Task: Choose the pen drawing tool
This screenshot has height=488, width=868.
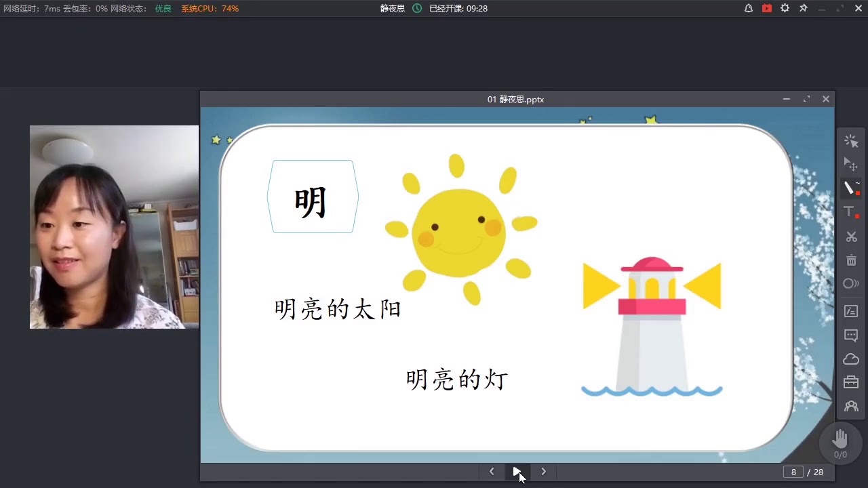Action: point(851,188)
